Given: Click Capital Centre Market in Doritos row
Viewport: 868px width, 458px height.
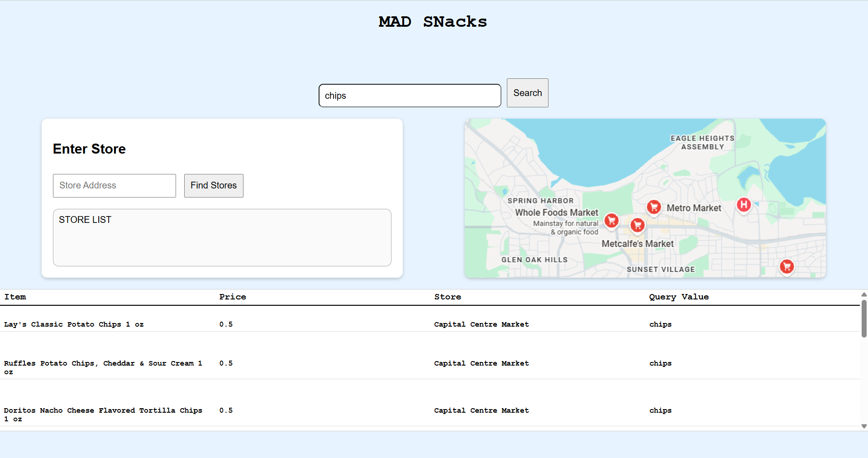Looking at the screenshot, I should point(482,410).
